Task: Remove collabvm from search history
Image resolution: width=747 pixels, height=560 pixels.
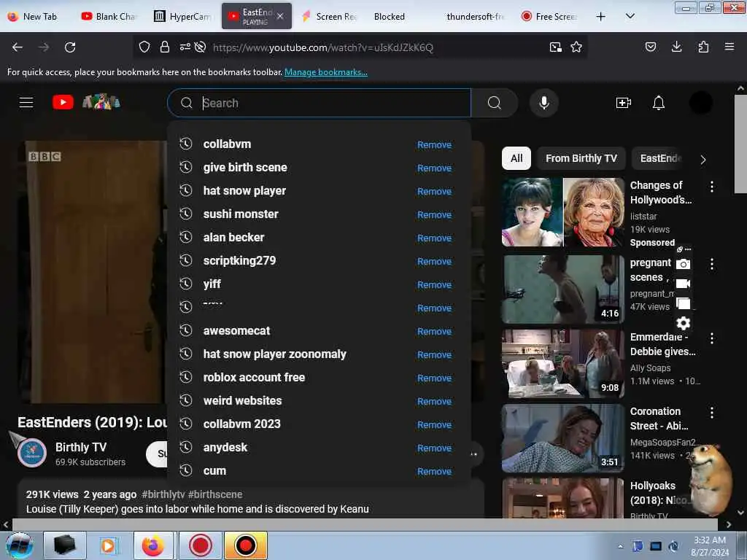Action: pyautogui.click(x=434, y=145)
